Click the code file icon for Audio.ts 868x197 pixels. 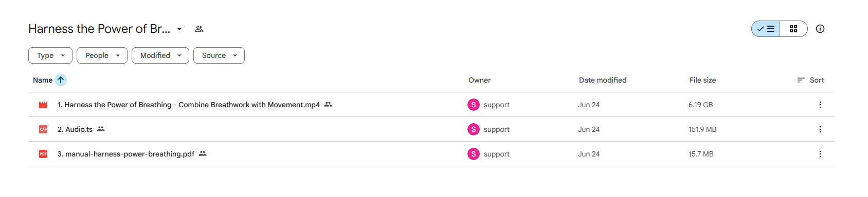(43, 129)
